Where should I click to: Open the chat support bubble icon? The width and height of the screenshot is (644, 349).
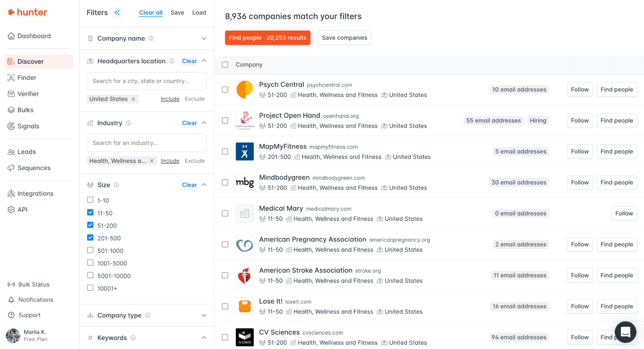click(x=625, y=332)
